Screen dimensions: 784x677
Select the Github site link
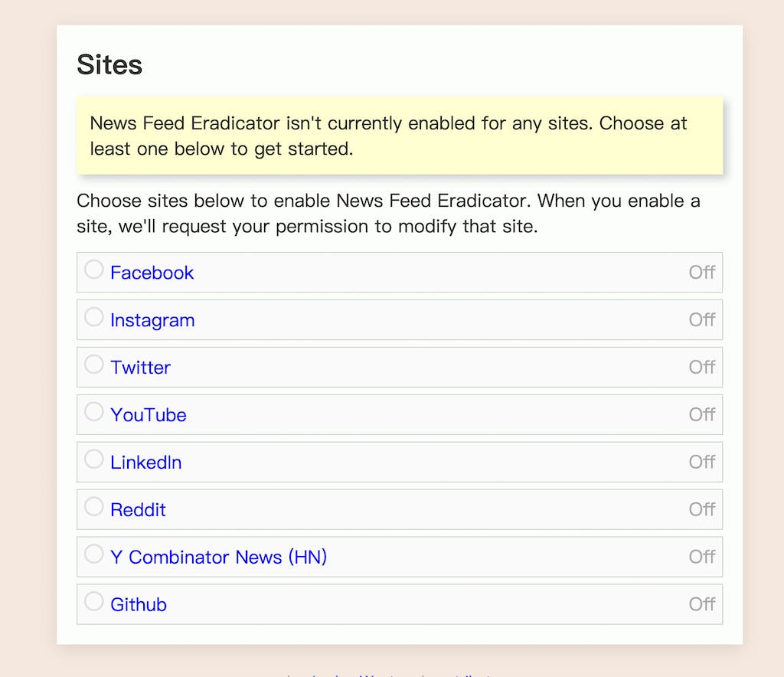(139, 605)
